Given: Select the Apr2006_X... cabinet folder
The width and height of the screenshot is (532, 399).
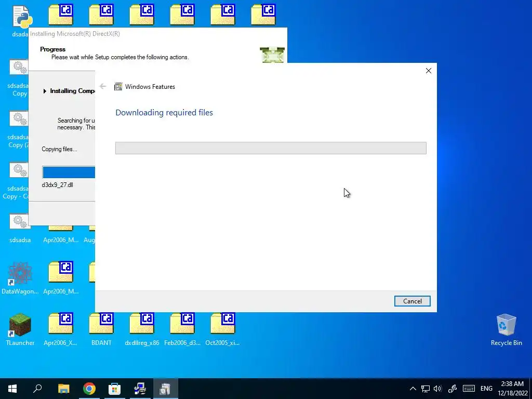Looking at the screenshot, I should click(x=61, y=329).
